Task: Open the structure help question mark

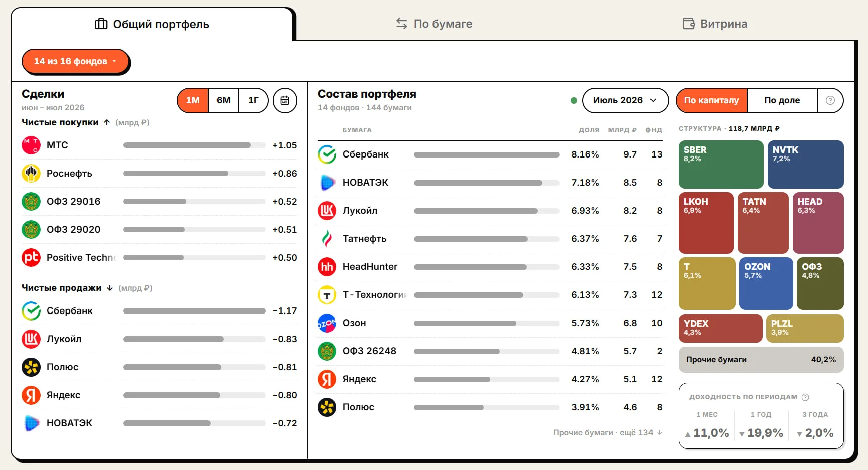Action: point(830,100)
